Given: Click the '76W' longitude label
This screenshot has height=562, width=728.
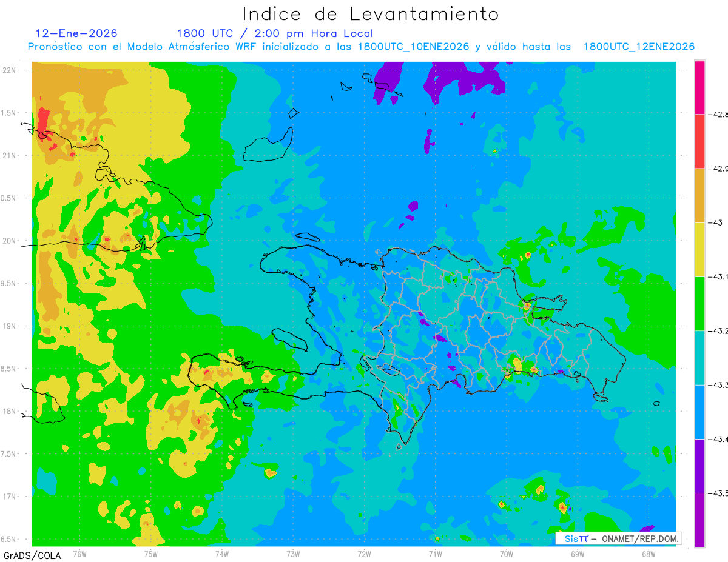Looking at the screenshot, I should point(79,554).
